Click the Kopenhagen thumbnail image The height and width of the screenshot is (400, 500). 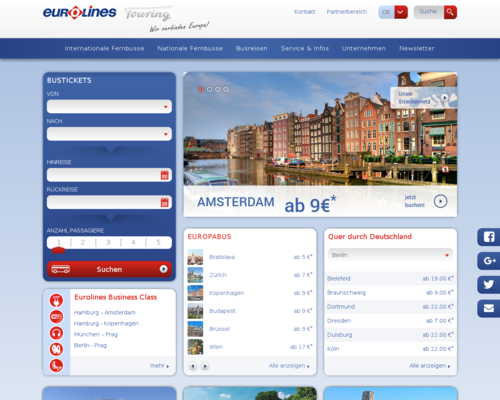click(195, 293)
